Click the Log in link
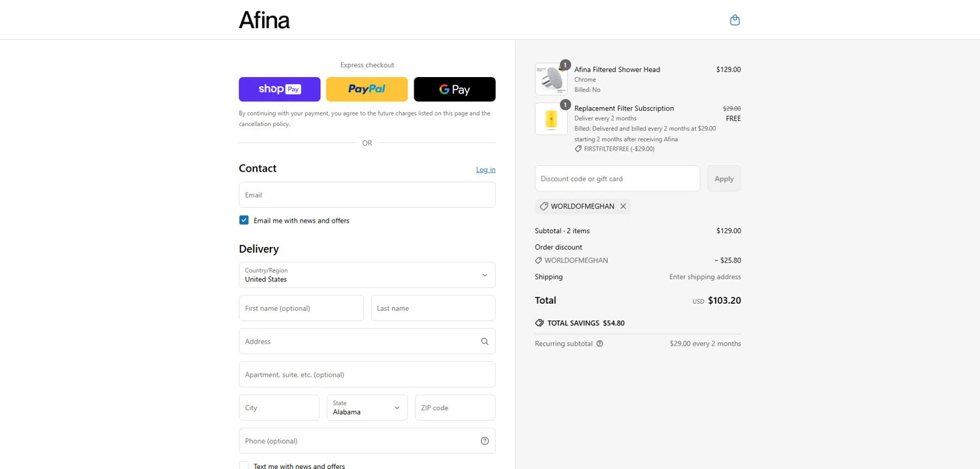Screen dimensions: 980x469 point(485,169)
